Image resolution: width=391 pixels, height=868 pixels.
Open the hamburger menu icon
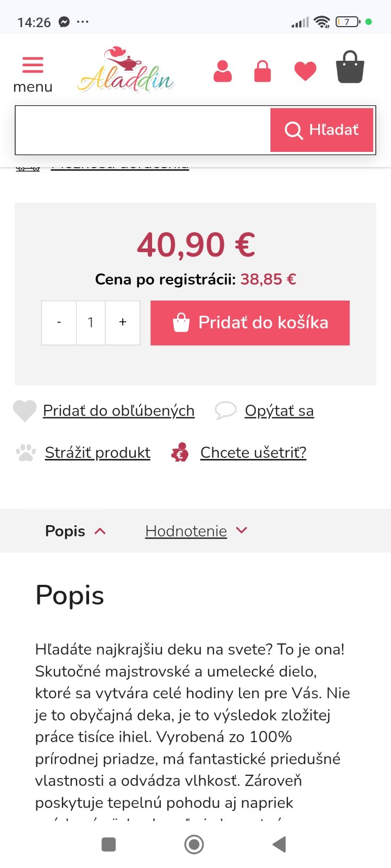point(33,65)
